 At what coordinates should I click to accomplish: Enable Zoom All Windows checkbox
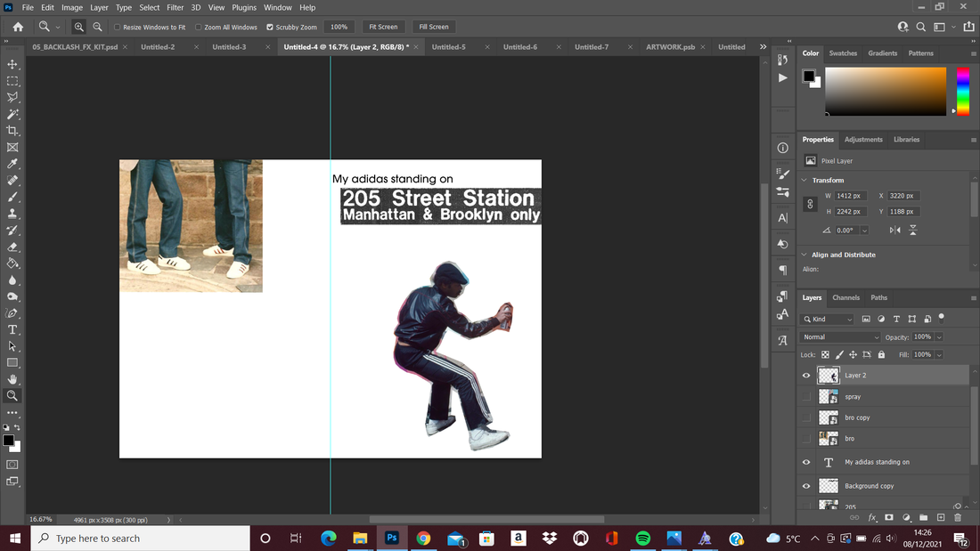click(x=198, y=27)
